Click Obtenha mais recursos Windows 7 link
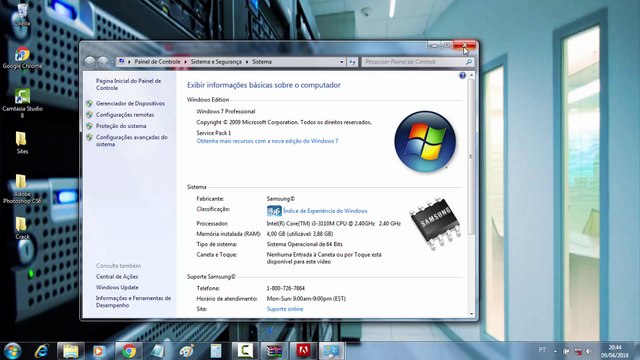This screenshot has height=360, width=640. pos(267,141)
